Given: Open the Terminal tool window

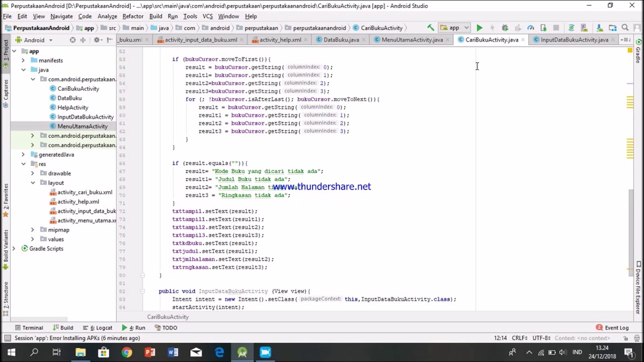Looking at the screenshot, I should coord(29,328).
